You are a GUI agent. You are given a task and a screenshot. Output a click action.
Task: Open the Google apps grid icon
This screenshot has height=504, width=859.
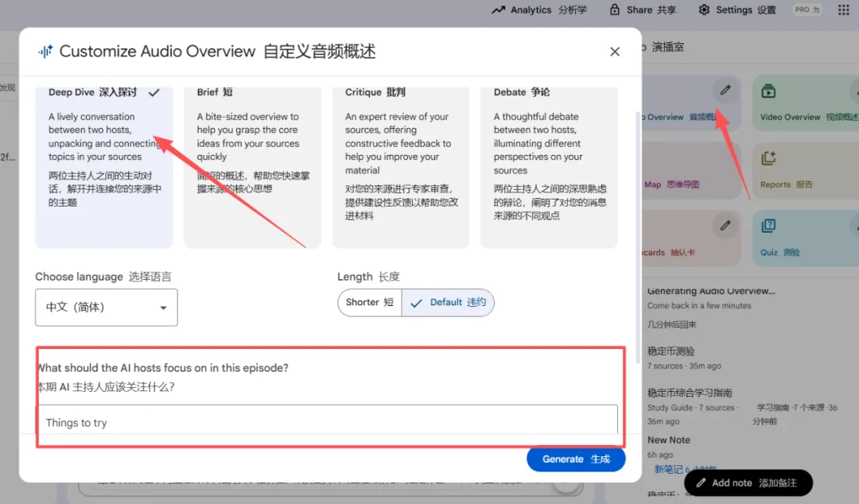point(844,10)
